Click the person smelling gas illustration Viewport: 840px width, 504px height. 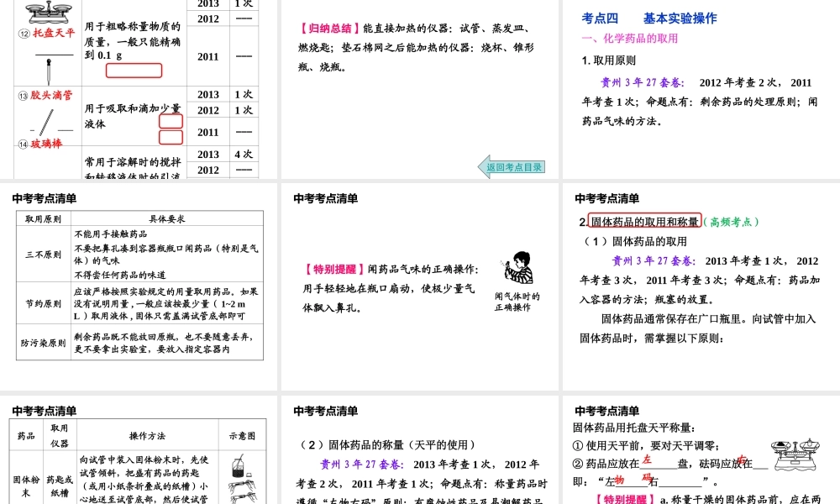pos(518,267)
